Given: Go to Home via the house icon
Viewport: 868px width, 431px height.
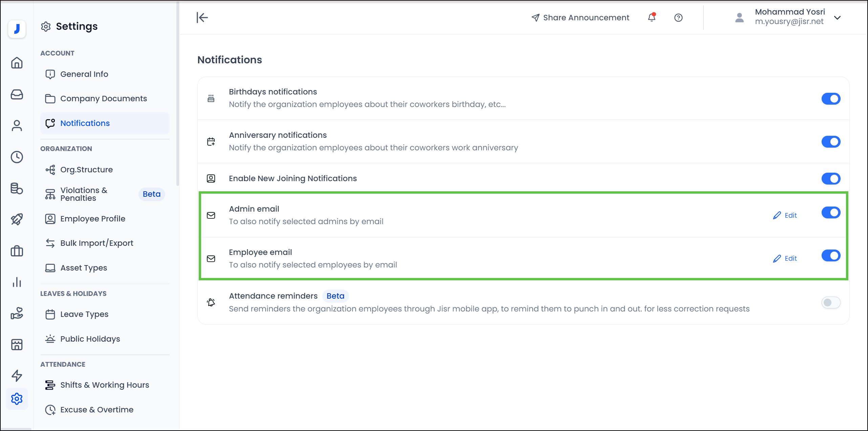Looking at the screenshot, I should click(x=17, y=63).
